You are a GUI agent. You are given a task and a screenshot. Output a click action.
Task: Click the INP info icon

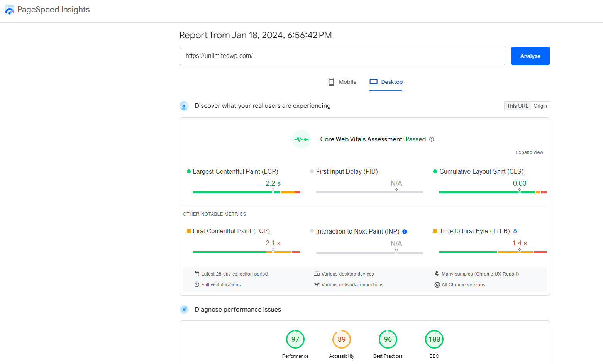pos(405,232)
